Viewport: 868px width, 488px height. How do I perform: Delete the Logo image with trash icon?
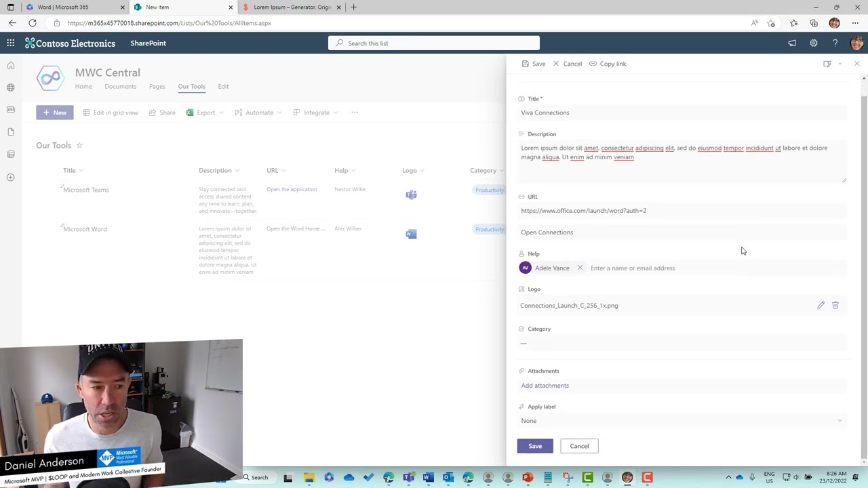(835, 305)
